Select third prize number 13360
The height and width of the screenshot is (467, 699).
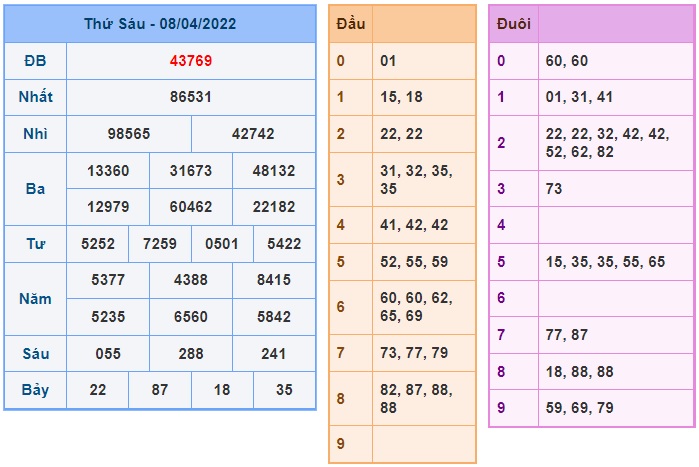[x=108, y=171]
